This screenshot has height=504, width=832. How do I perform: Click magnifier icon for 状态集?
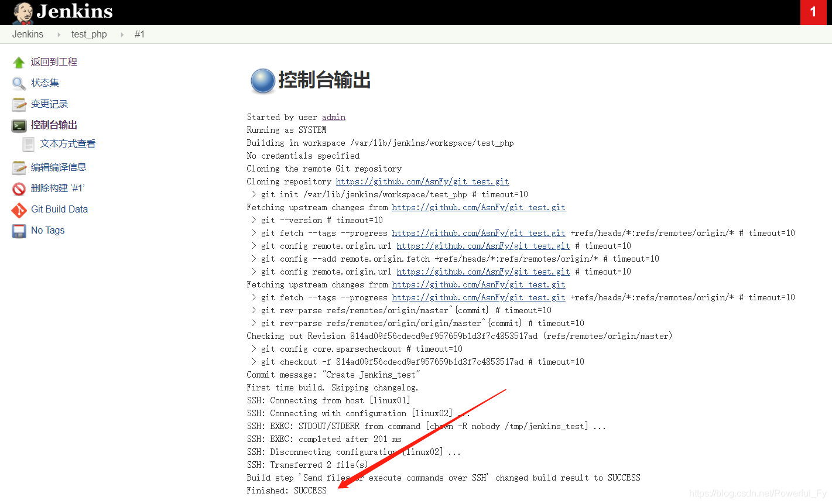[x=19, y=83]
